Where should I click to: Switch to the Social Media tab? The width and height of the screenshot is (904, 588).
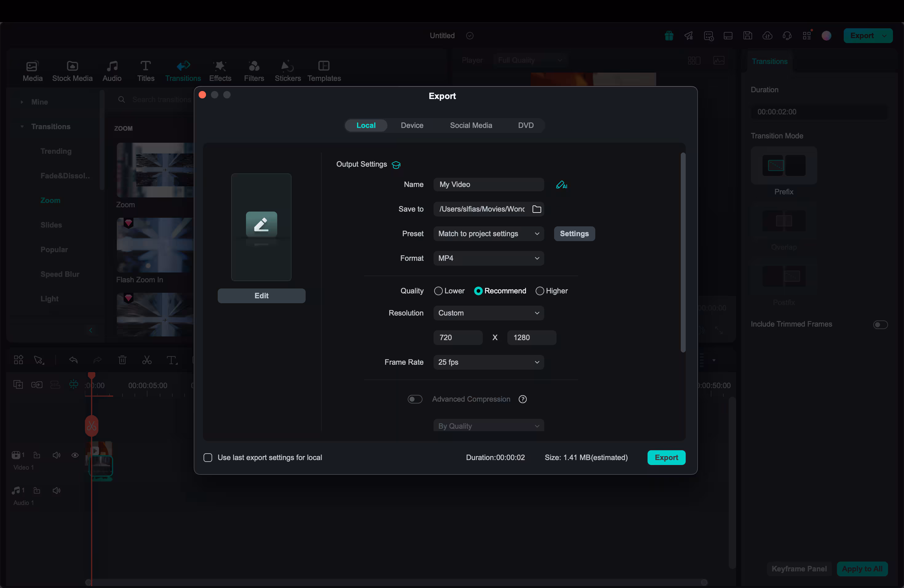(471, 125)
